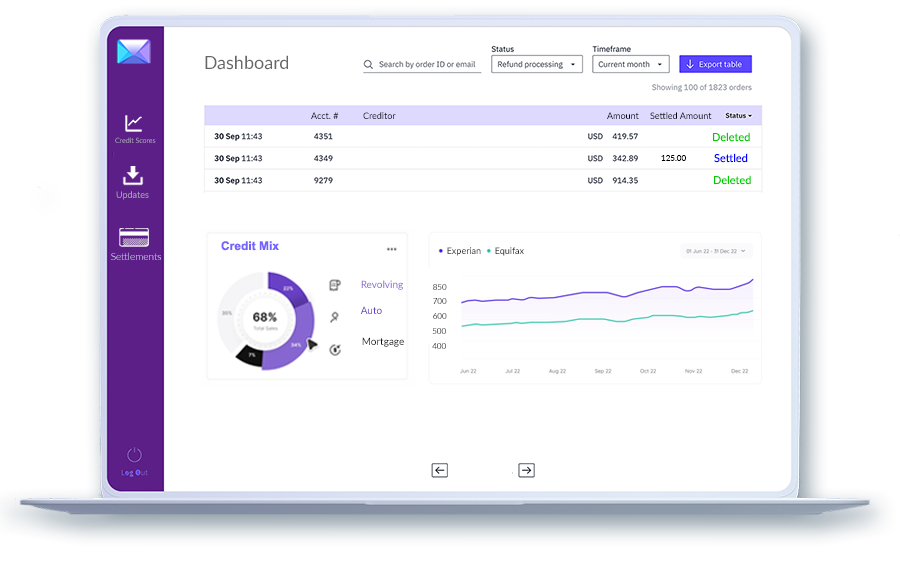Click the Credit Mix card title

click(250, 246)
